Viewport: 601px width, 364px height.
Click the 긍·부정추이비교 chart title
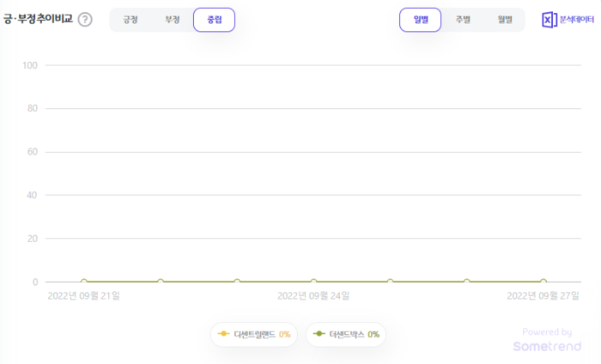coord(38,19)
